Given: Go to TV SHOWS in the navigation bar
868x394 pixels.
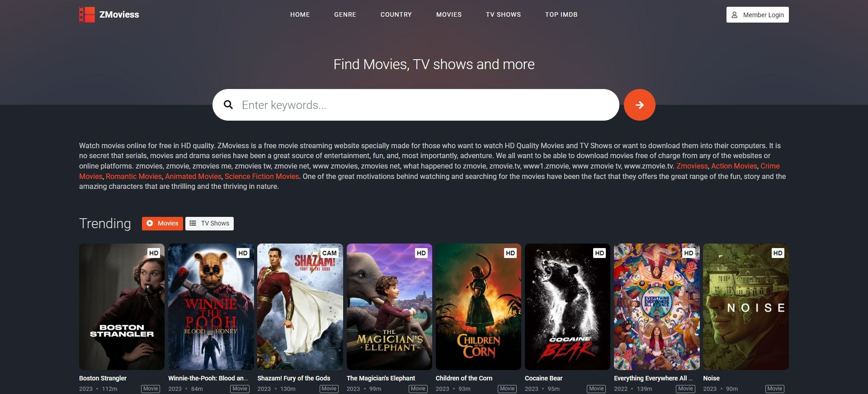Looking at the screenshot, I should point(503,14).
